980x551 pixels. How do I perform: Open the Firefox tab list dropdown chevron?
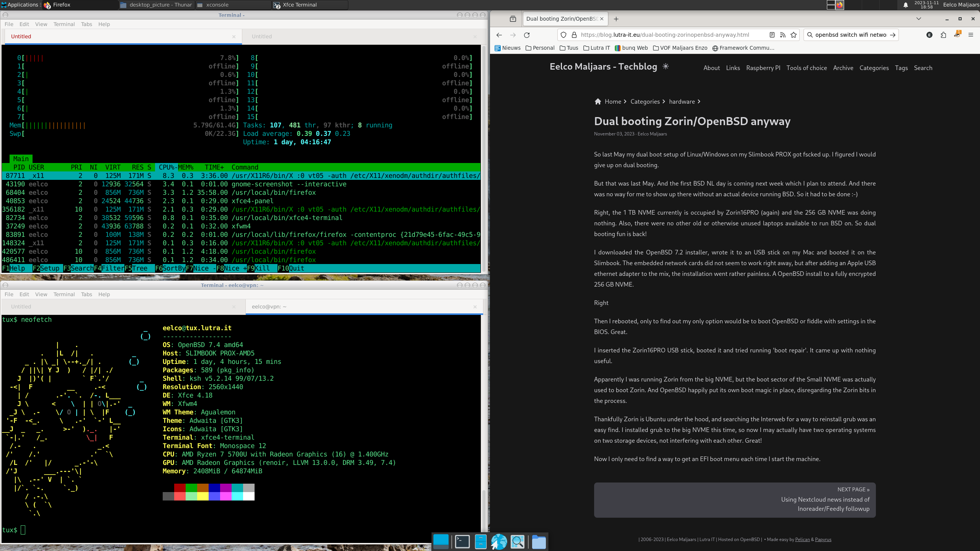(918, 18)
